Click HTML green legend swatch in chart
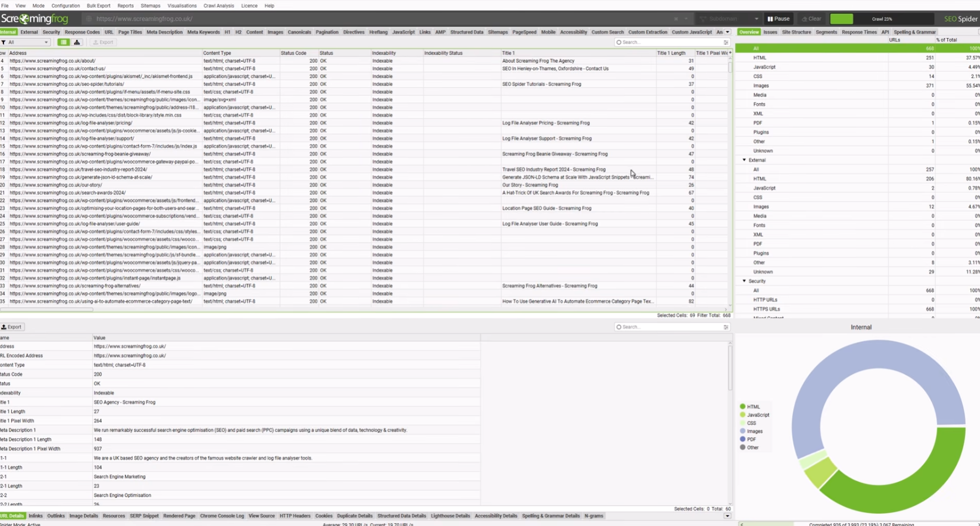Screen dimensions: 980x526 pos(742,407)
